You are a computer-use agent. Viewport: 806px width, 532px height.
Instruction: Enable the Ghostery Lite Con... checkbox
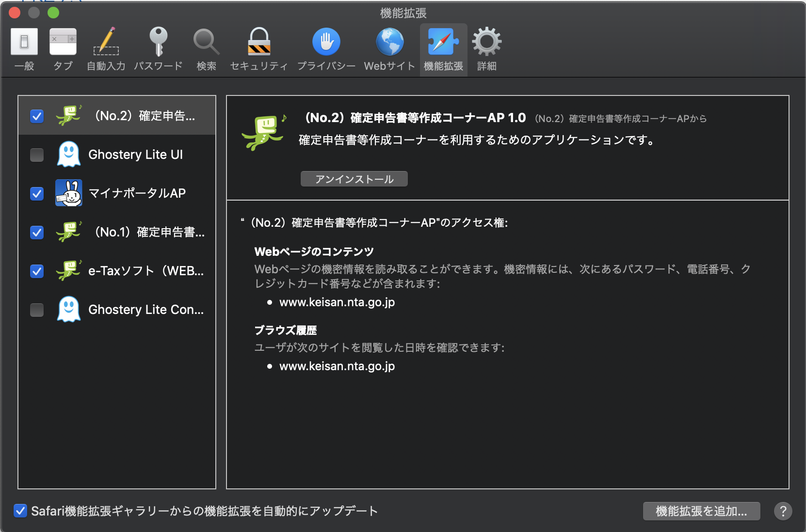click(x=37, y=310)
